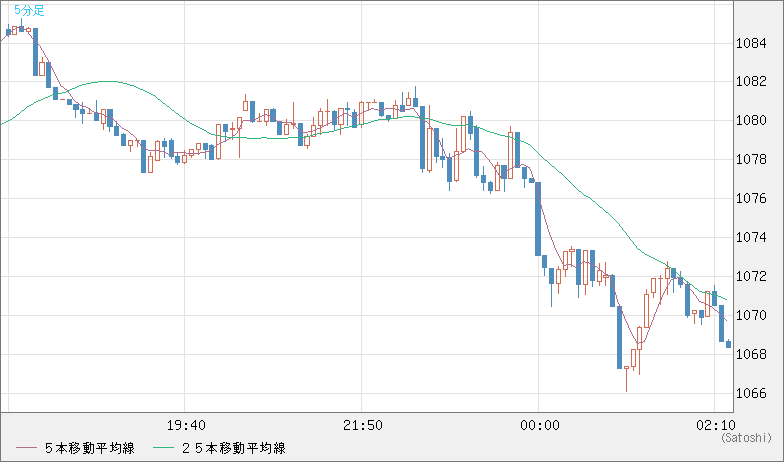Viewport: 784px width, 462px height.
Task: Click the 1074 price axis label
Action: pyautogui.click(x=751, y=237)
